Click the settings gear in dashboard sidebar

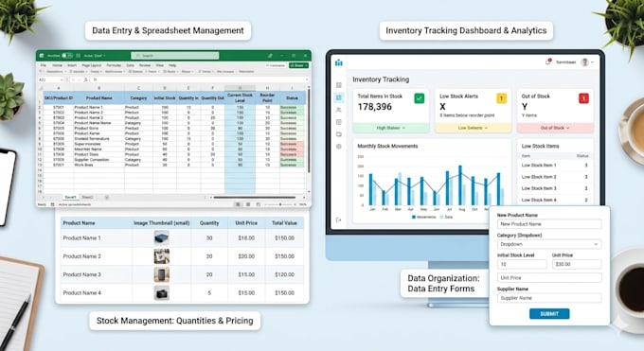(338, 146)
